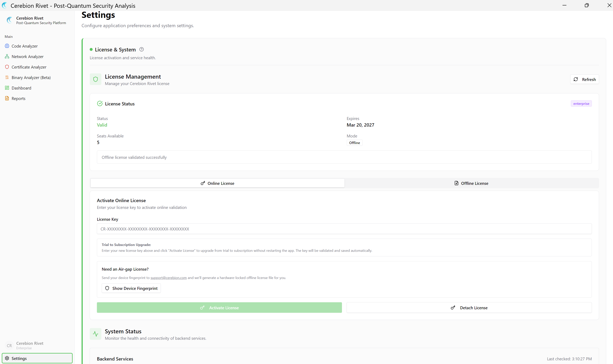This screenshot has width=613, height=364.
Task: Click the Seats Available value 5
Action: point(98,142)
